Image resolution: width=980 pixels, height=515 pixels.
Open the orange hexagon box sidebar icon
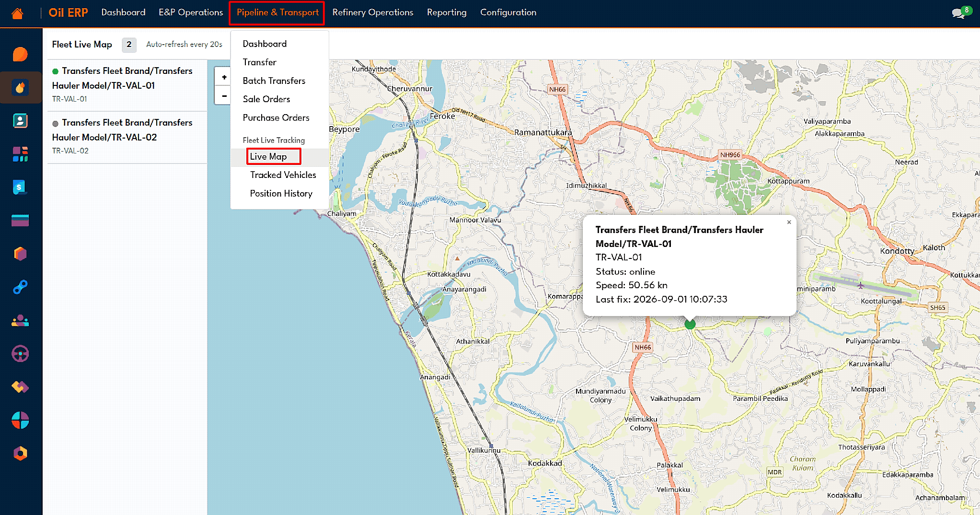pyautogui.click(x=20, y=254)
